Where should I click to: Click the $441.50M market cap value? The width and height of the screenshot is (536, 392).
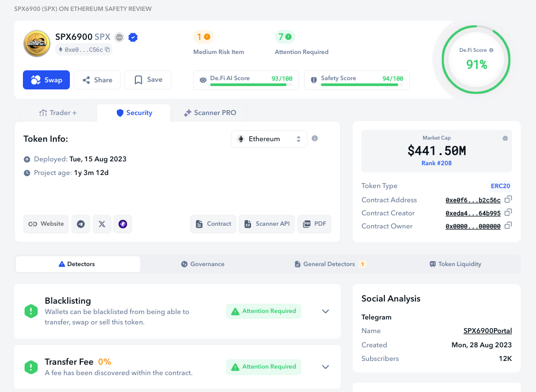pyautogui.click(x=437, y=150)
